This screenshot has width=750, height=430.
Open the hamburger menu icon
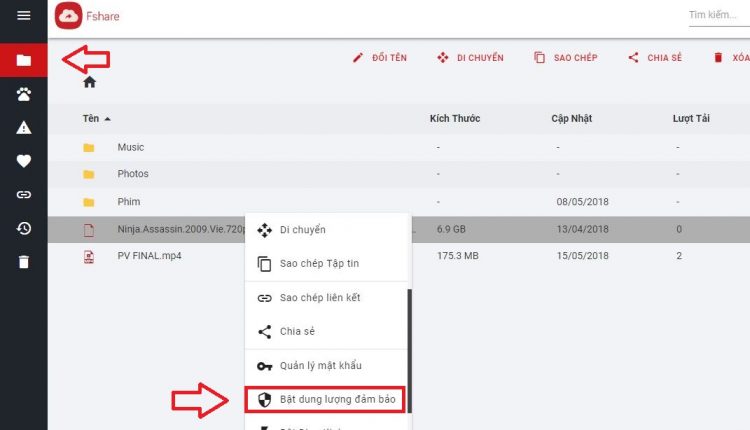pyautogui.click(x=23, y=15)
